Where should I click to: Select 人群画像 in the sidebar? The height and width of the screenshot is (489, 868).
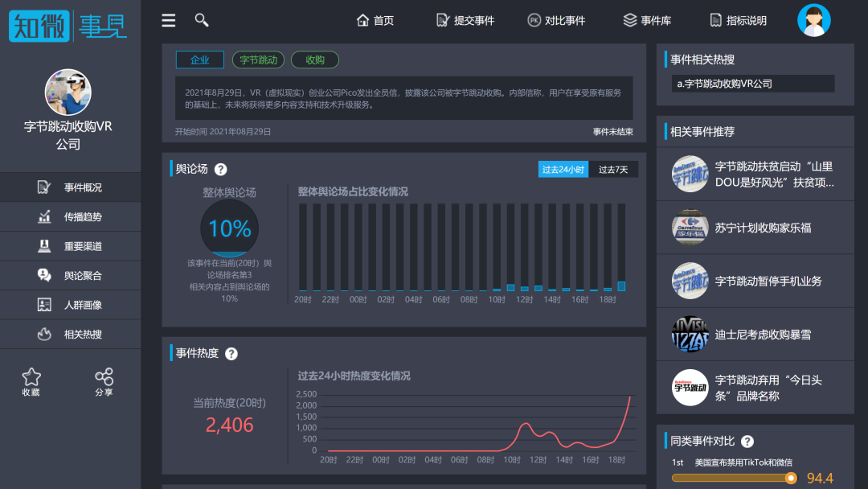pyautogui.click(x=70, y=305)
